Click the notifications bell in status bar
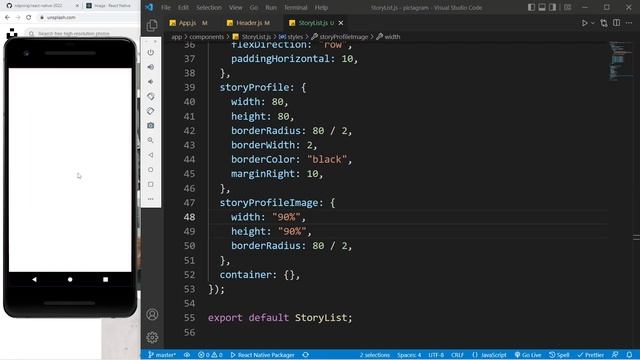 click(x=629, y=355)
